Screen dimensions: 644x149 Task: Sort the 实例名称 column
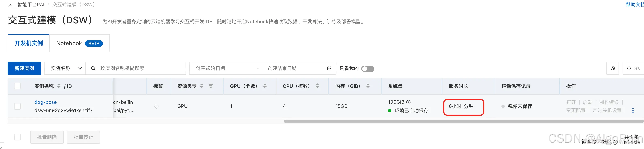click(x=59, y=86)
